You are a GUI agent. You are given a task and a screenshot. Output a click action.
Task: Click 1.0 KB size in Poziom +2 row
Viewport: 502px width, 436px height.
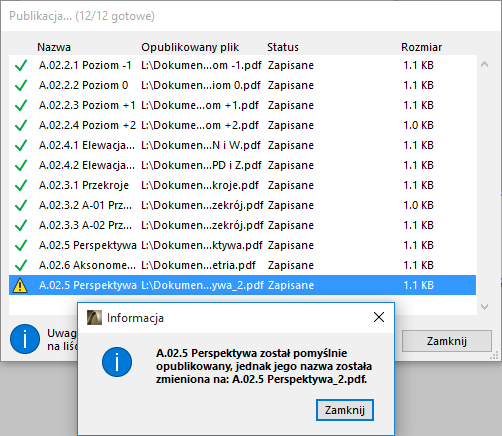[418, 125]
